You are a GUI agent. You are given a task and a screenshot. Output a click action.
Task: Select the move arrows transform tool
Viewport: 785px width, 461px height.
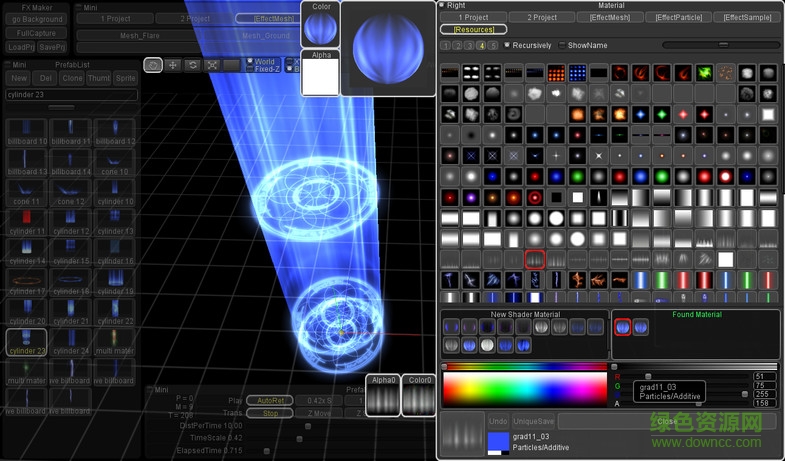click(173, 65)
